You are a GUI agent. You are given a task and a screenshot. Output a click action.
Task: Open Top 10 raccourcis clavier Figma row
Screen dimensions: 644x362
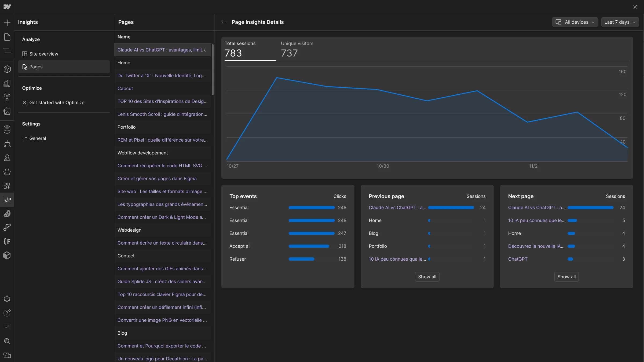coord(163,294)
